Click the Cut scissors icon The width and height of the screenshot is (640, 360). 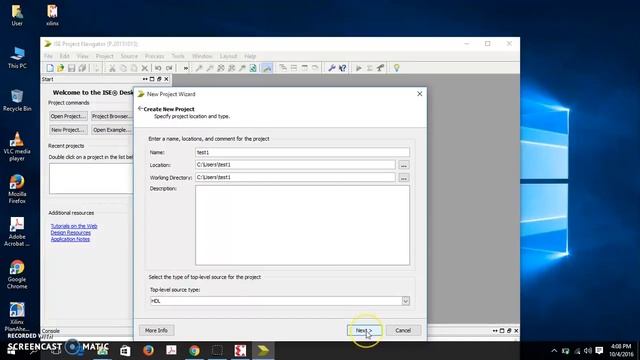coord(112,68)
